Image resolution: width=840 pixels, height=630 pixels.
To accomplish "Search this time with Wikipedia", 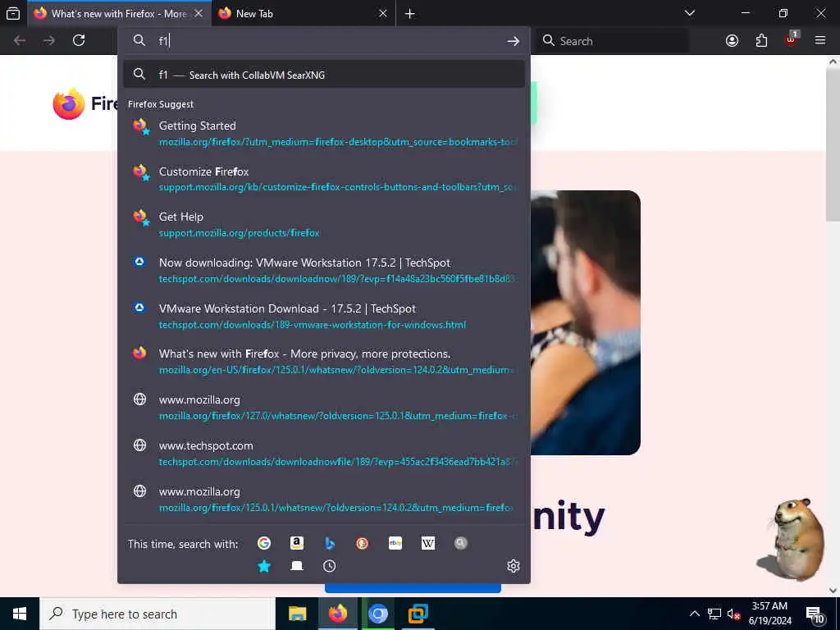I will tap(428, 543).
